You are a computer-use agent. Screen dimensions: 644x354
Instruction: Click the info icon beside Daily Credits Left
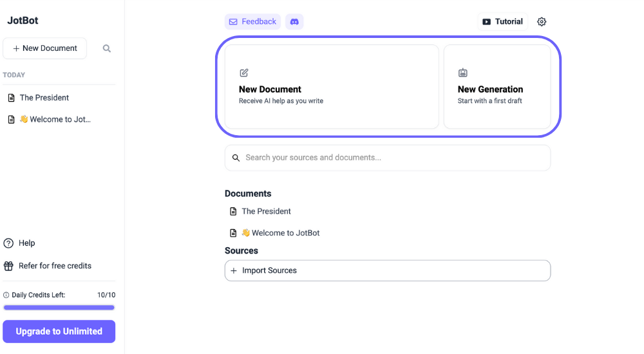6,295
